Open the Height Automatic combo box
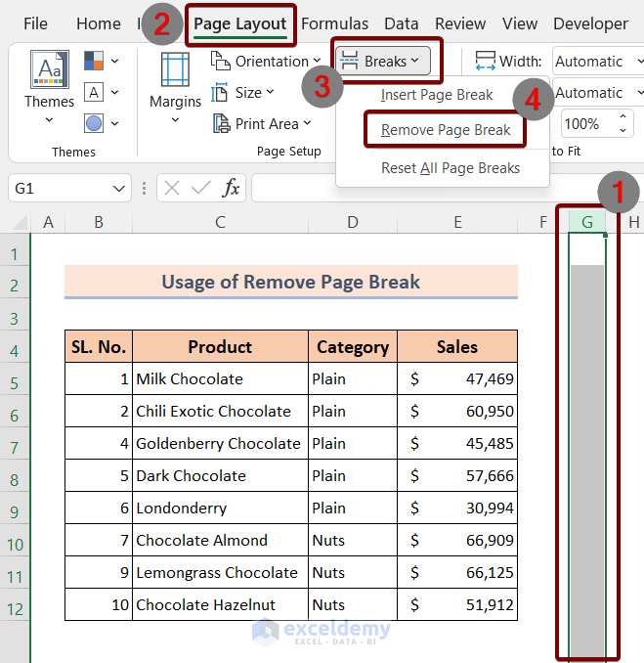This screenshot has height=663, width=644. pos(598,93)
